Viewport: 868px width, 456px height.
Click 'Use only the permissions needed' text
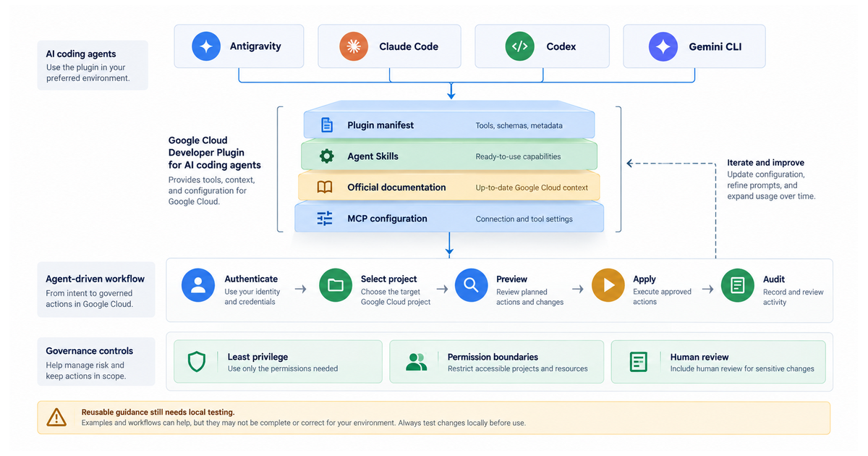tap(283, 368)
